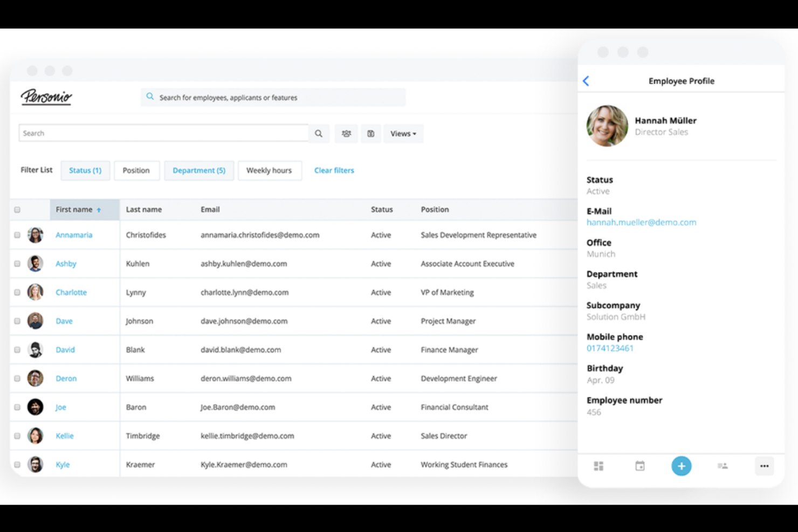
Task: Select the checkbox next to Dave Johnson
Action: coord(17,321)
